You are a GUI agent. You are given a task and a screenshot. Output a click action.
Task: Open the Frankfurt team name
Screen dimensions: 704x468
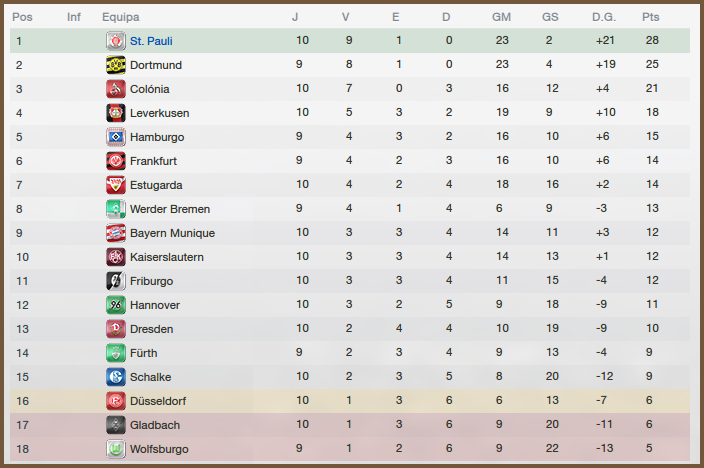[155, 161]
